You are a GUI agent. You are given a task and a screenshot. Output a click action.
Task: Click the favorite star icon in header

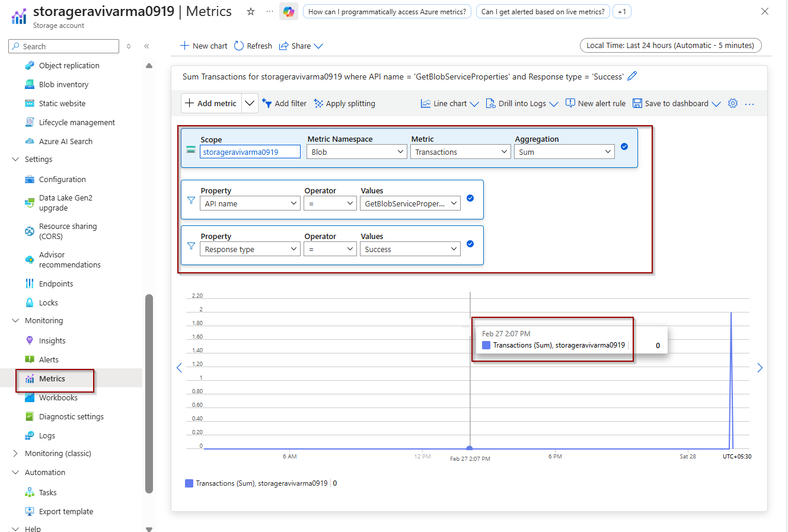(251, 11)
